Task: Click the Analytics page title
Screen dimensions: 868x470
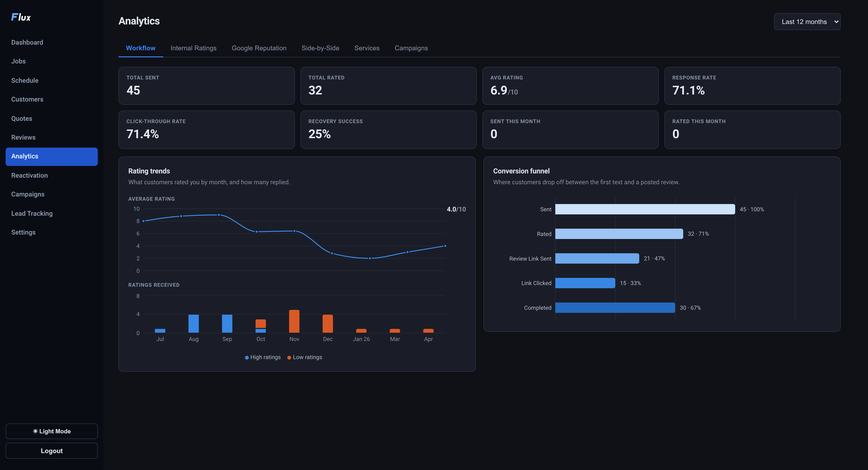Action: click(139, 21)
